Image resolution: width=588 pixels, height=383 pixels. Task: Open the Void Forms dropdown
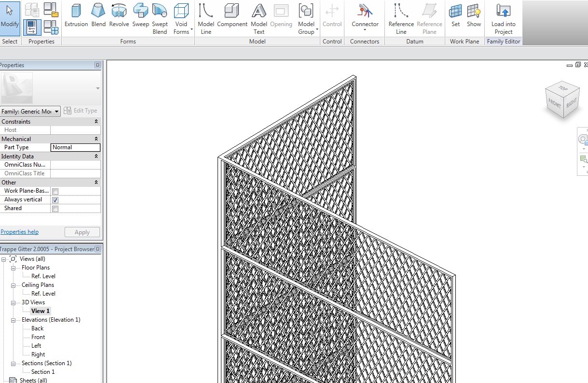click(x=182, y=19)
